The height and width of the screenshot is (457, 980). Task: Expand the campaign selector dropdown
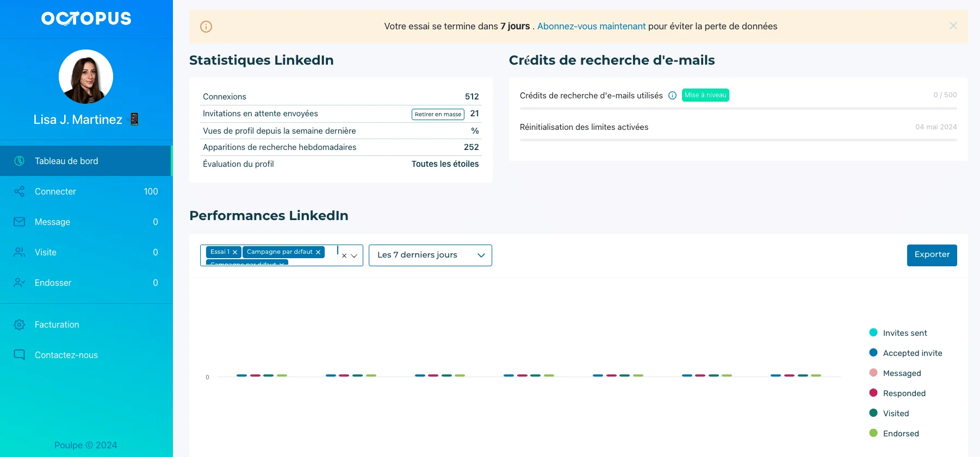click(x=354, y=255)
